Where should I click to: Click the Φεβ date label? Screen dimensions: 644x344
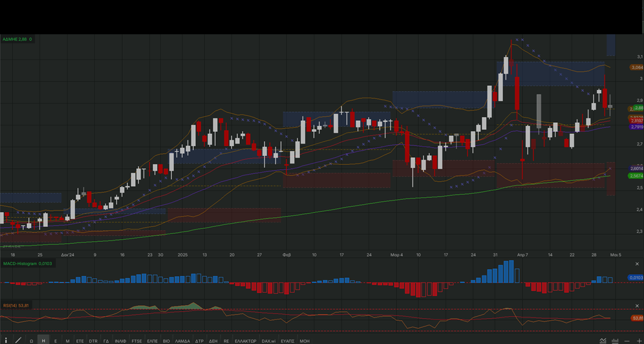click(x=286, y=255)
